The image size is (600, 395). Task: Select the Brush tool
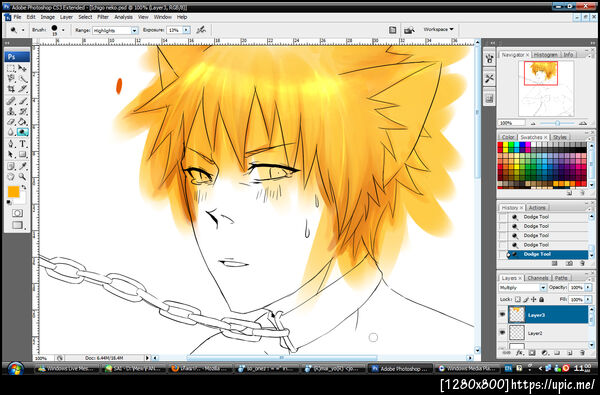click(23, 101)
